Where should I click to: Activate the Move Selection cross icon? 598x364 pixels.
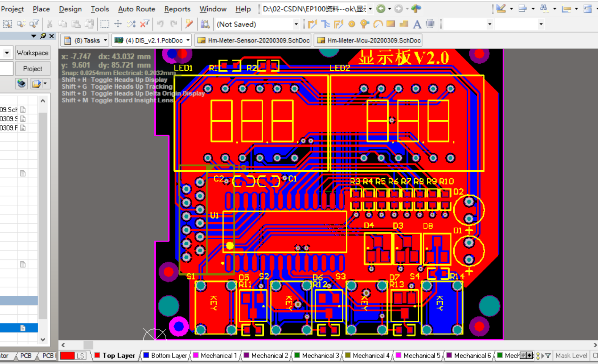click(118, 24)
